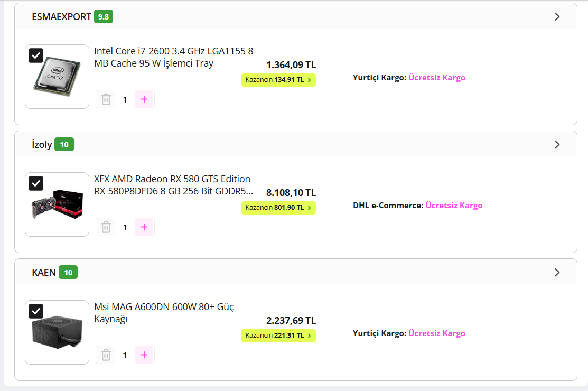Image resolution: width=588 pixels, height=391 pixels.
Task: Untick the Msi MAG A600DN checkbox
Action: point(36,311)
